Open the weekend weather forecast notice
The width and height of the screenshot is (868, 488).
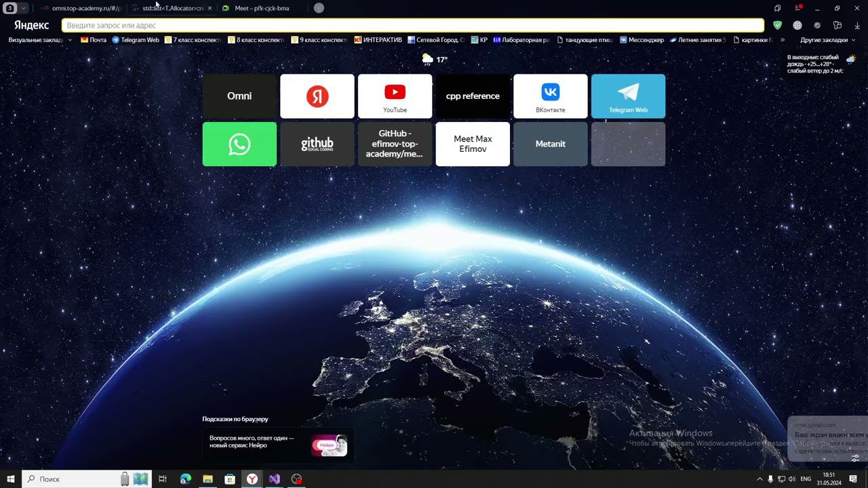[821, 64]
